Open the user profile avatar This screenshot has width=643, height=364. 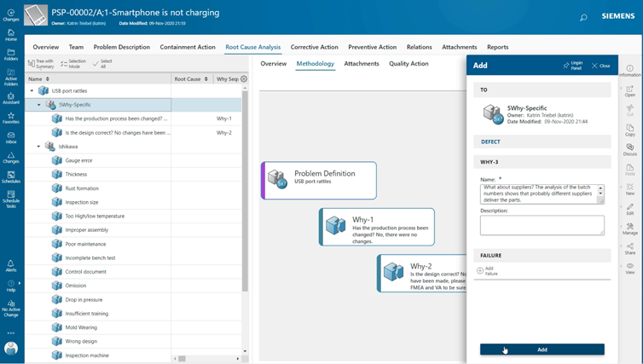coord(11,349)
